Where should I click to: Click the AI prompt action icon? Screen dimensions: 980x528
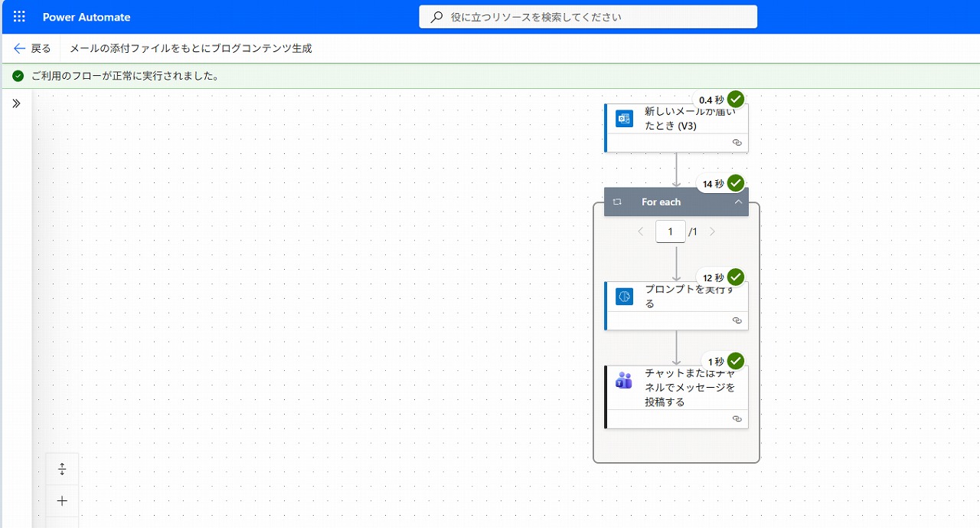pos(625,297)
